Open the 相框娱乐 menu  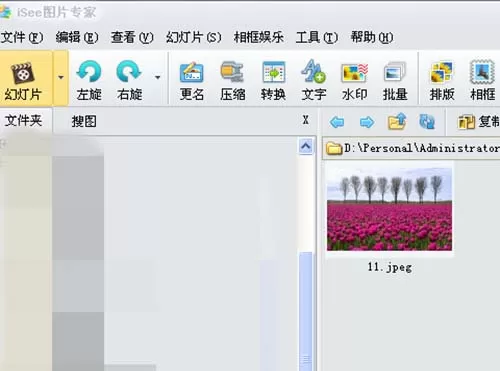point(259,37)
